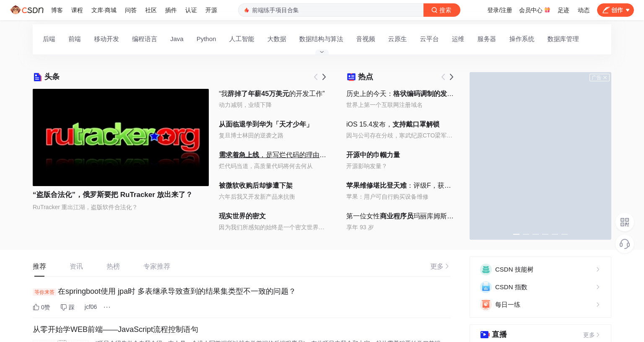The image size is (644, 342).
Task: Open the 创作 dropdown button
Action: coord(615,10)
